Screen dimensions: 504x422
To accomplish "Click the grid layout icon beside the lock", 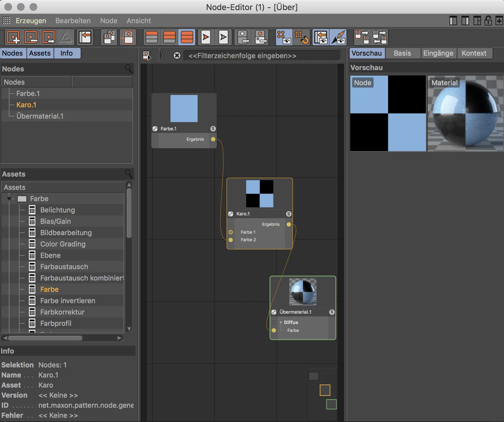I will coord(477,21).
